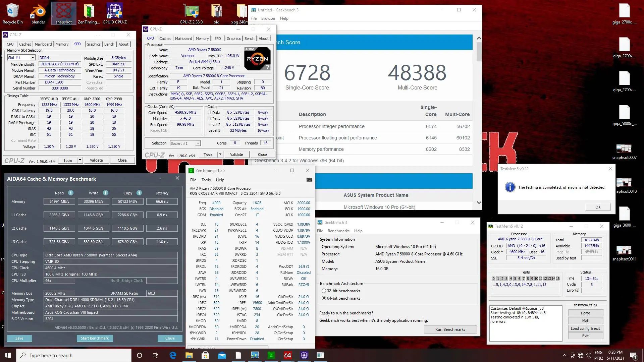Open the Benchmarks menu in Geekbench 3
The height and width of the screenshot is (362, 644).
click(x=338, y=231)
